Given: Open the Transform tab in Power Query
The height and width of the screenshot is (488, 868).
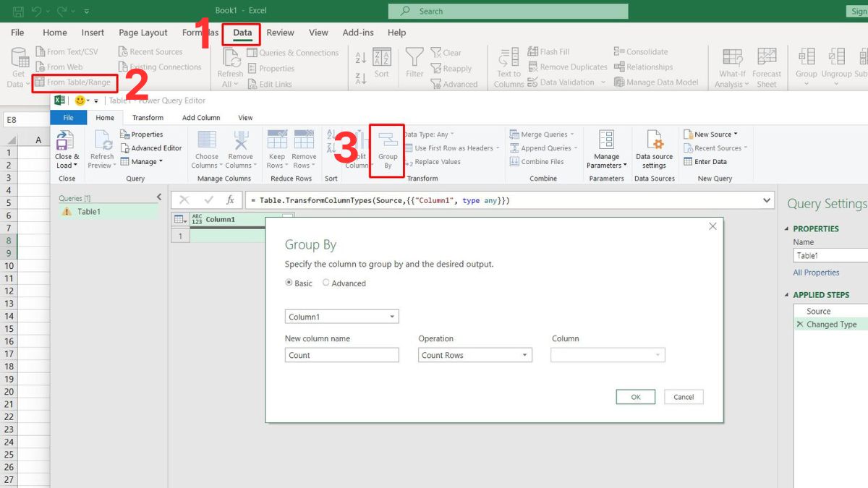Looking at the screenshot, I should click(x=148, y=118).
